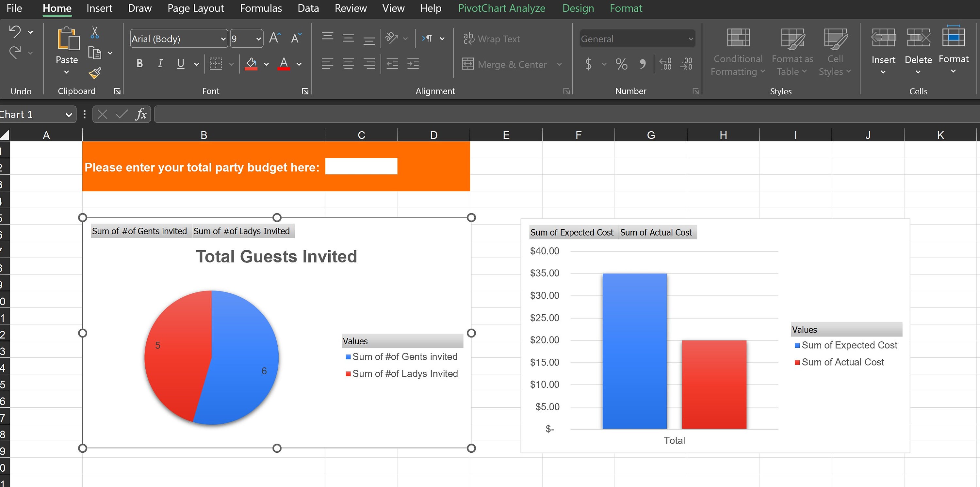The image size is (980, 487).
Task: Toggle italic formatting
Action: point(160,64)
